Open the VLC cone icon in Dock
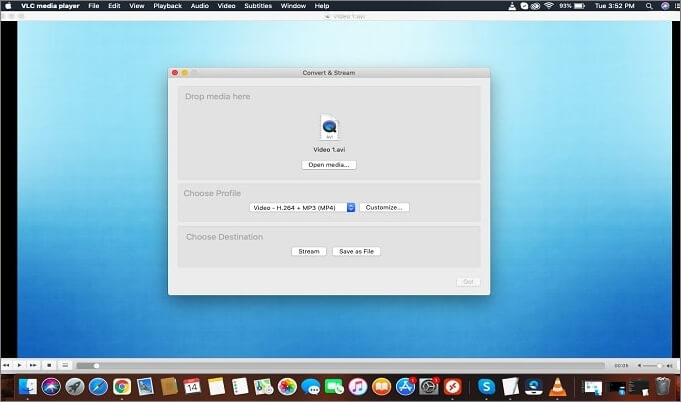The height and width of the screenshot is (402, 681). (559, 386)
